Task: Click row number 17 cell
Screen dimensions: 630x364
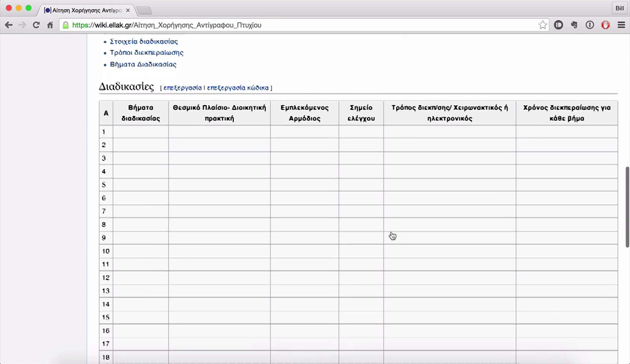Action: point(106,344)
